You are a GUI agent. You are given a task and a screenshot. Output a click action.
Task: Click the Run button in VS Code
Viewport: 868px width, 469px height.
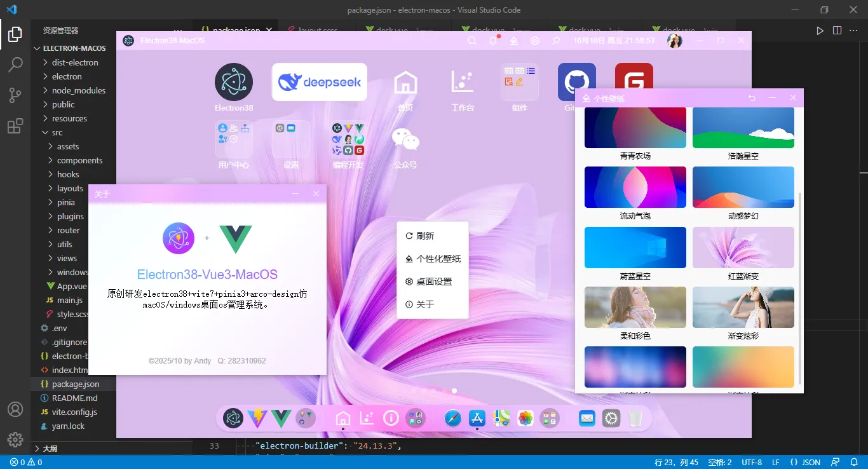(820, 29)
